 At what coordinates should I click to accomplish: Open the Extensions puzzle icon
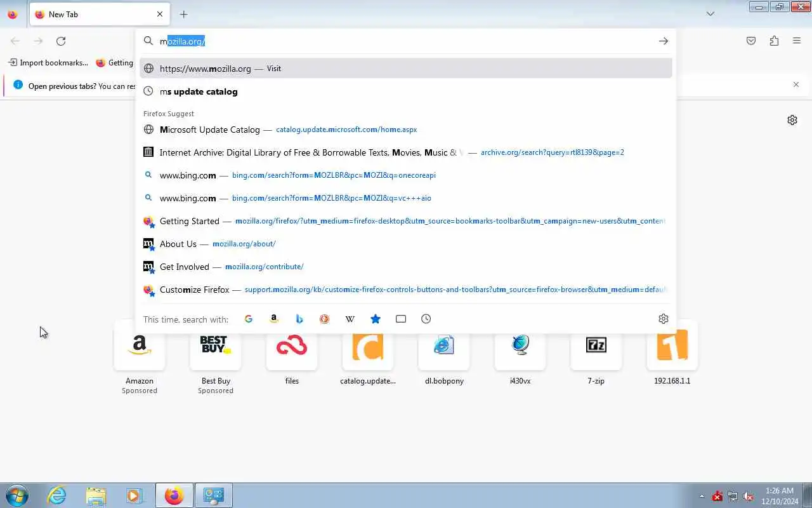774,41
